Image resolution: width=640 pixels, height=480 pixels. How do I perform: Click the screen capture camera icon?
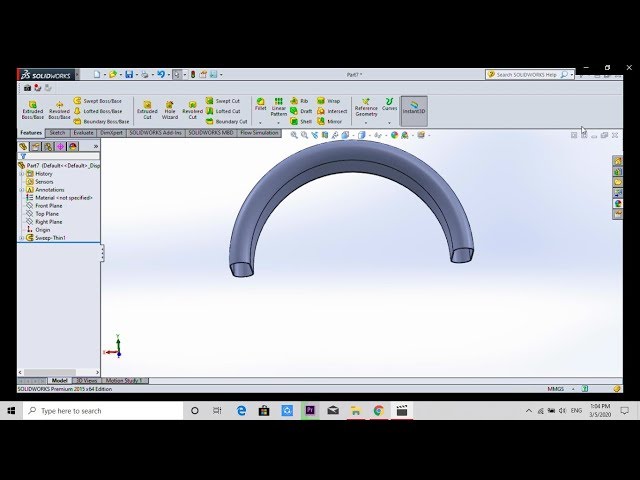click(27, 88)
